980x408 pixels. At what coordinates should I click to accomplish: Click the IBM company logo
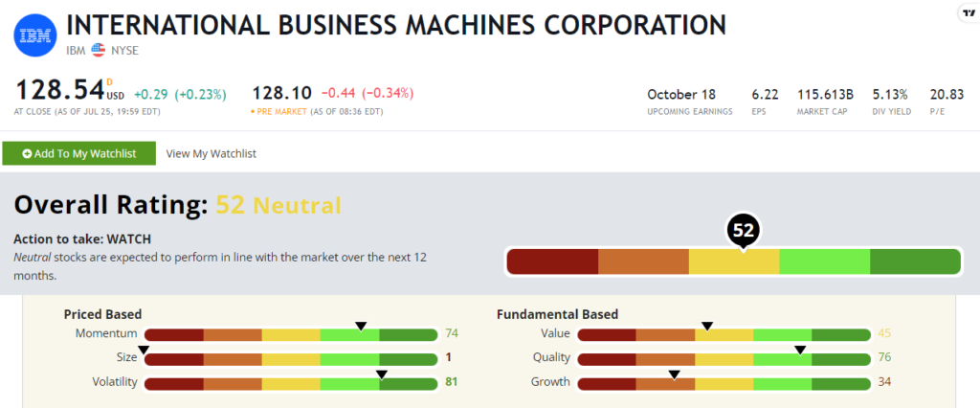click(x=35, y=35)
